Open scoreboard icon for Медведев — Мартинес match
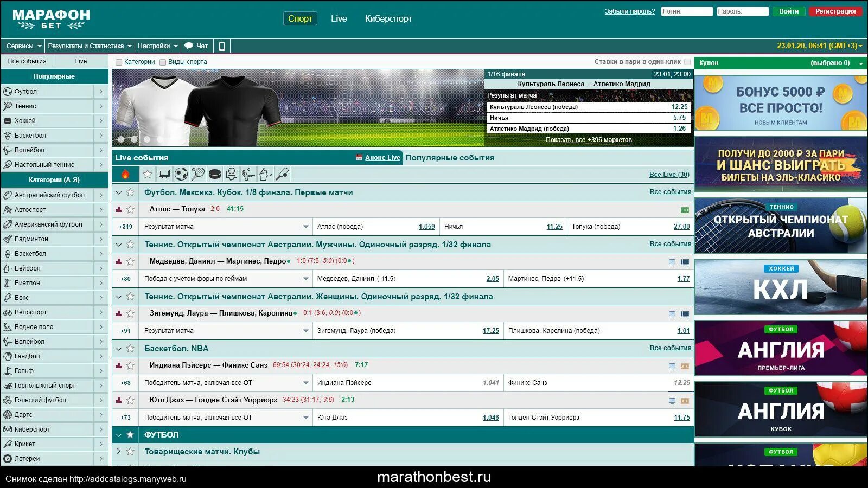The height and width of the screenshot is (488, 868). click(685, 262)
